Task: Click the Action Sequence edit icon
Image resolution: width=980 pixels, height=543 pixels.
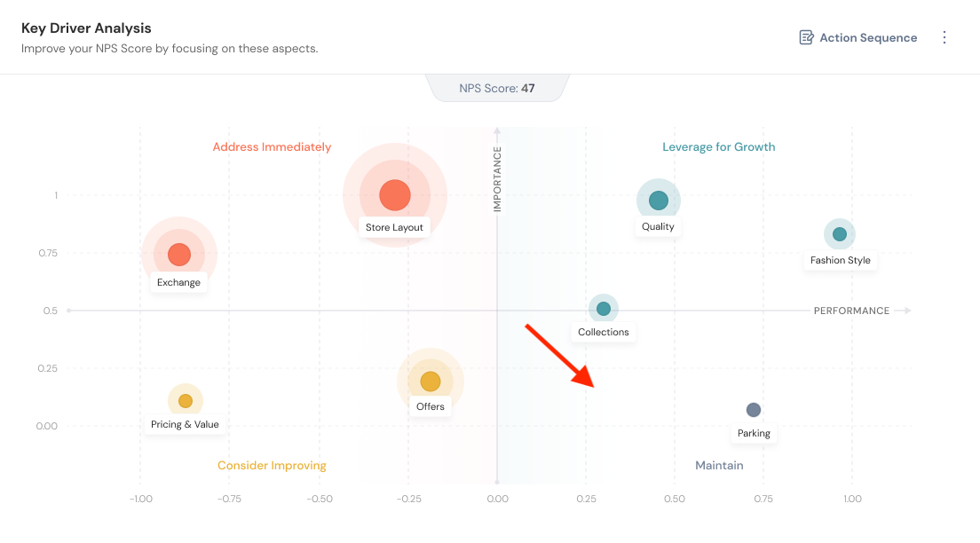Action: tap(806, 37)
